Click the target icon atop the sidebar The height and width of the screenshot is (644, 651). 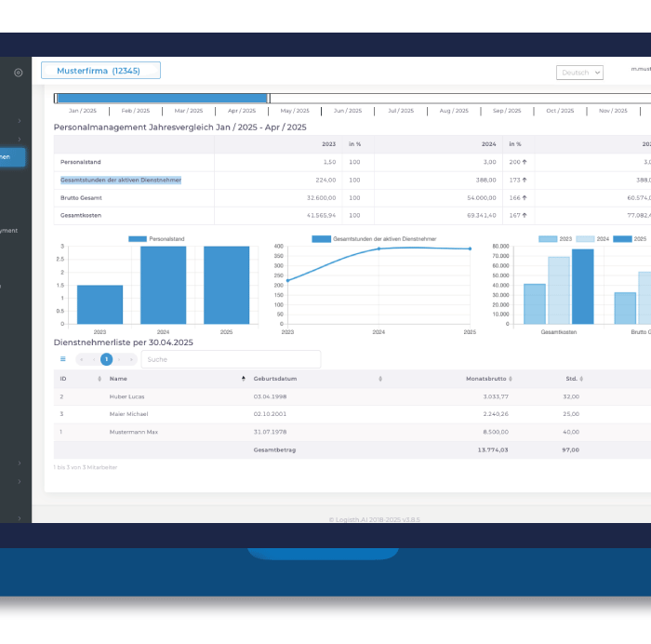tap(19, 73)
